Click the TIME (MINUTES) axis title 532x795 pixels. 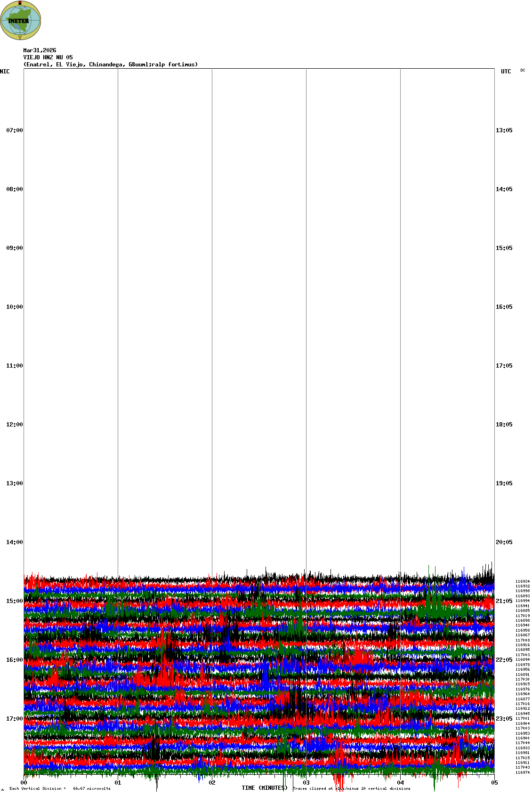click(264, 788)
